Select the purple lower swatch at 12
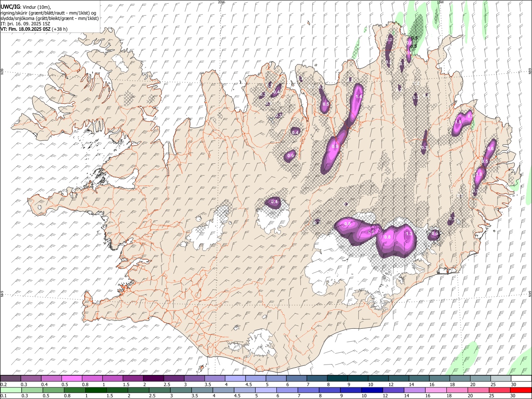The image size is (532, 399). tap(393, 390)
